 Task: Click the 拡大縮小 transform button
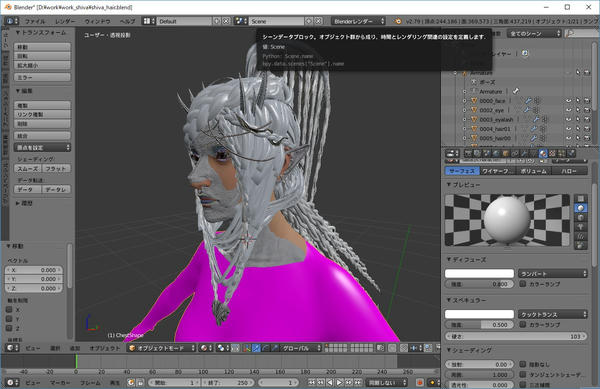pyautogui.click(x=42, y=65)
